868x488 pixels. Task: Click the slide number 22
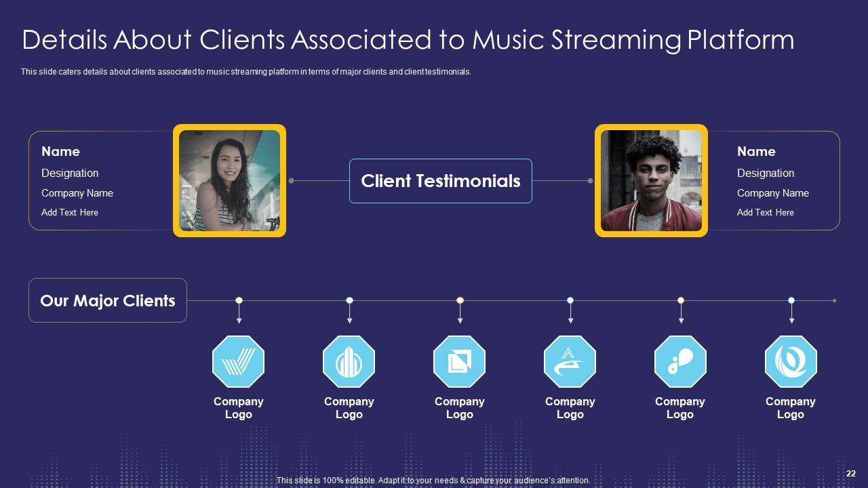[850, 473]
